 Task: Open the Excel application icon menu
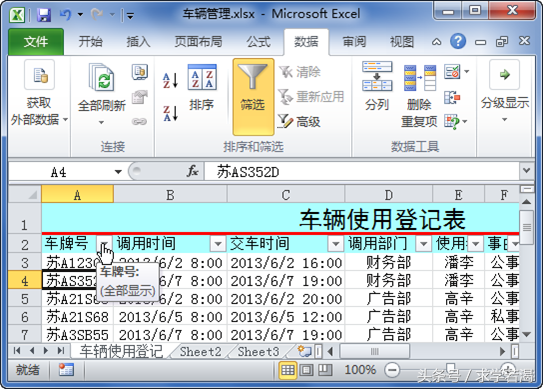(x=17, y=15)
